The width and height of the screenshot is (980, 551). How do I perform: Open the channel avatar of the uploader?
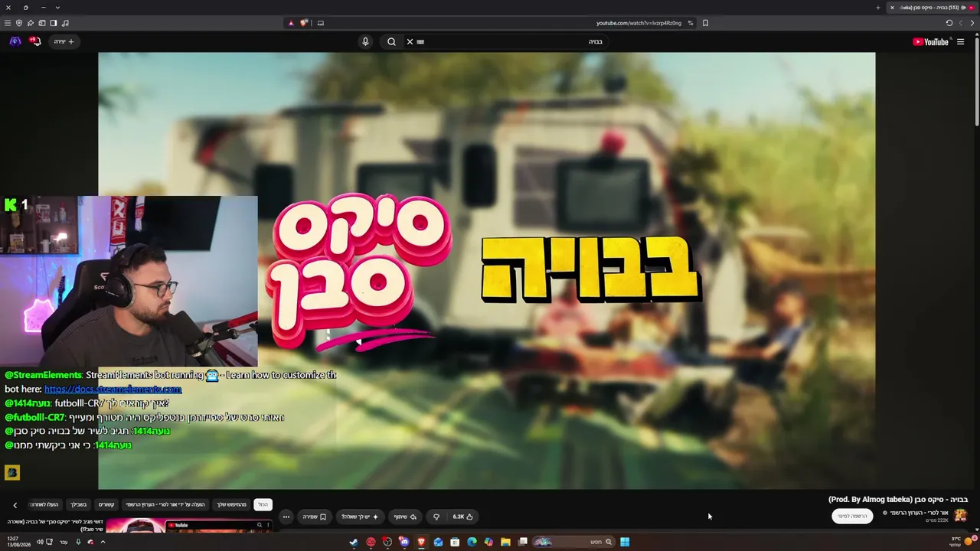960,516
